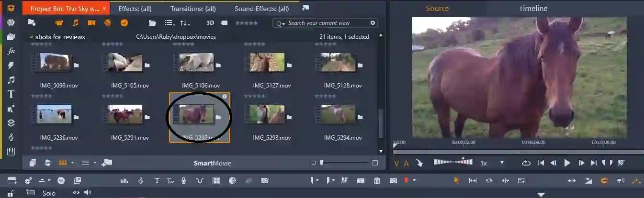The width and height of the screenshot is (644, 198).
Task: Open the 1x playback speed dropdown
Action: click(x=502, y=163)
